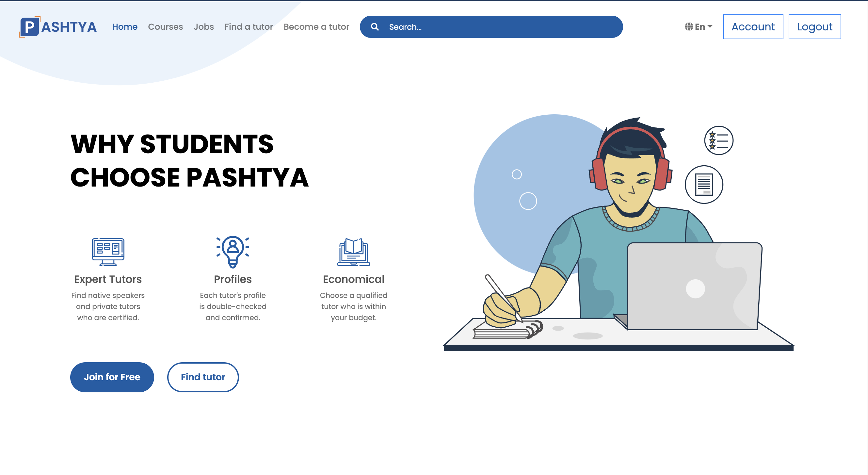Open the Courses menu item
Image resolution: width=868 pixels, height=475 pixels.
(166, 27)
